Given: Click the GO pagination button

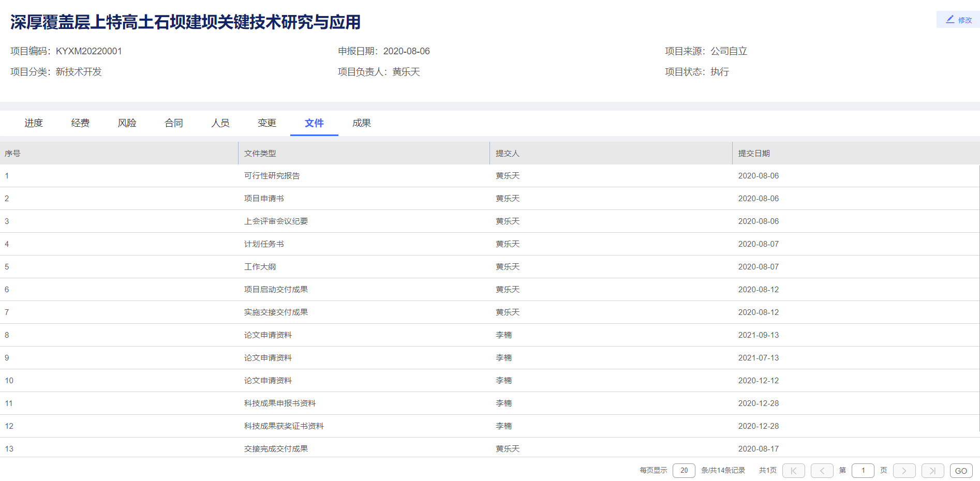Looking at the screenshot, I should click(x=961, y=471).
